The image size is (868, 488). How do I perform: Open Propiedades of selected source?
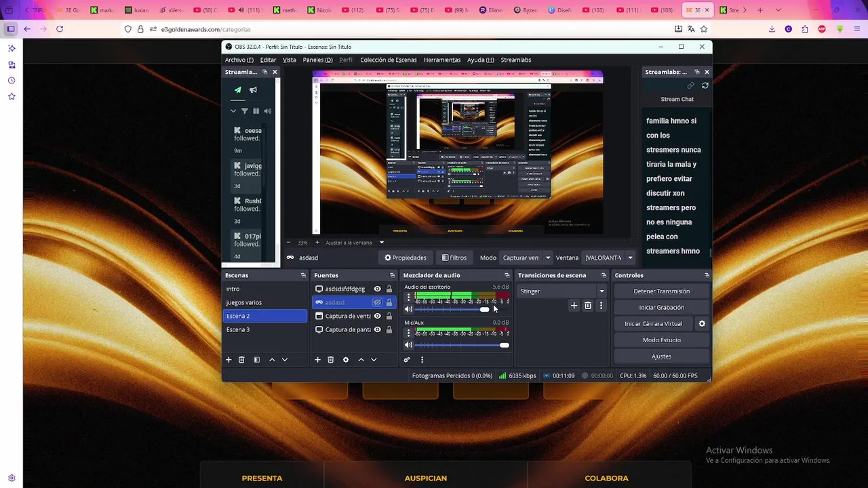tap(406, 258)
